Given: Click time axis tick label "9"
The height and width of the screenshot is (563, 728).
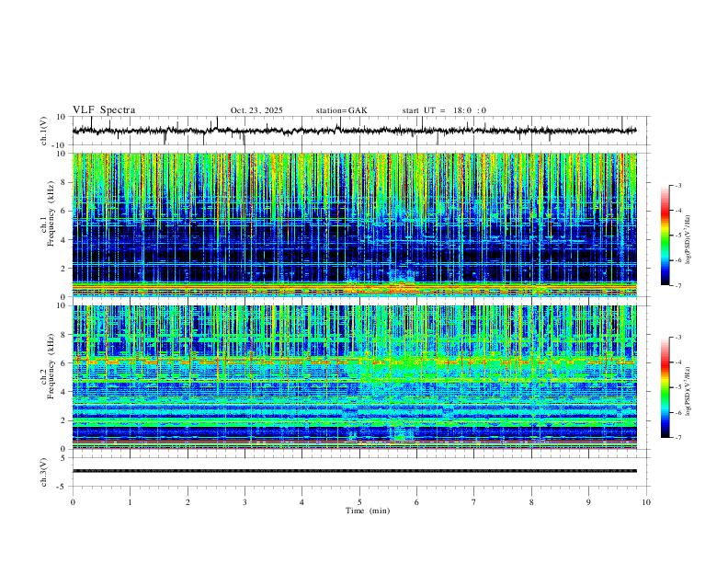Looking at the screenshot, I should pos(588,502).
